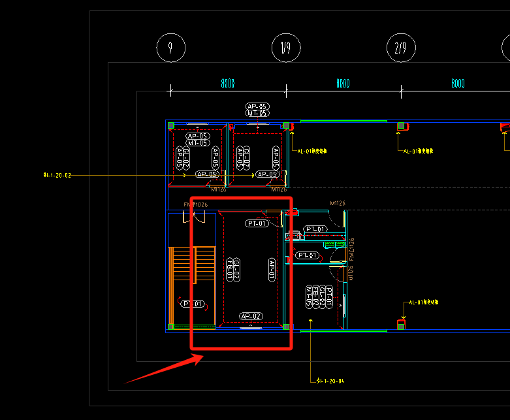Click the yellow leader text ending in 1-20-02
The height and width of the screenshot is (420, 510).
[57, 176]
